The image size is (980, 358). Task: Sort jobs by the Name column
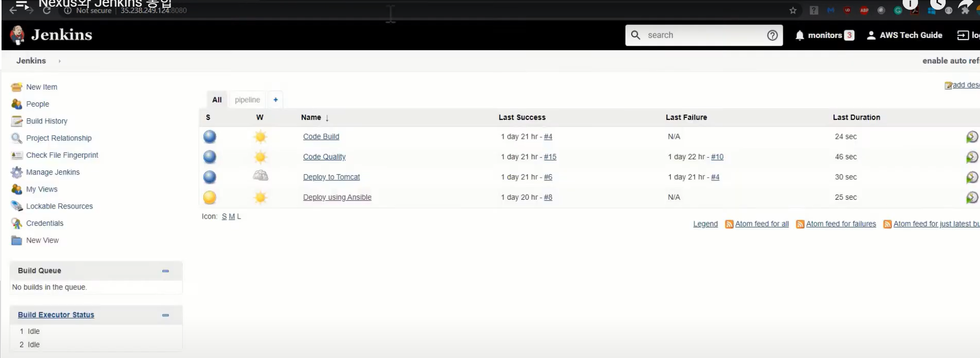coord(315,117)
